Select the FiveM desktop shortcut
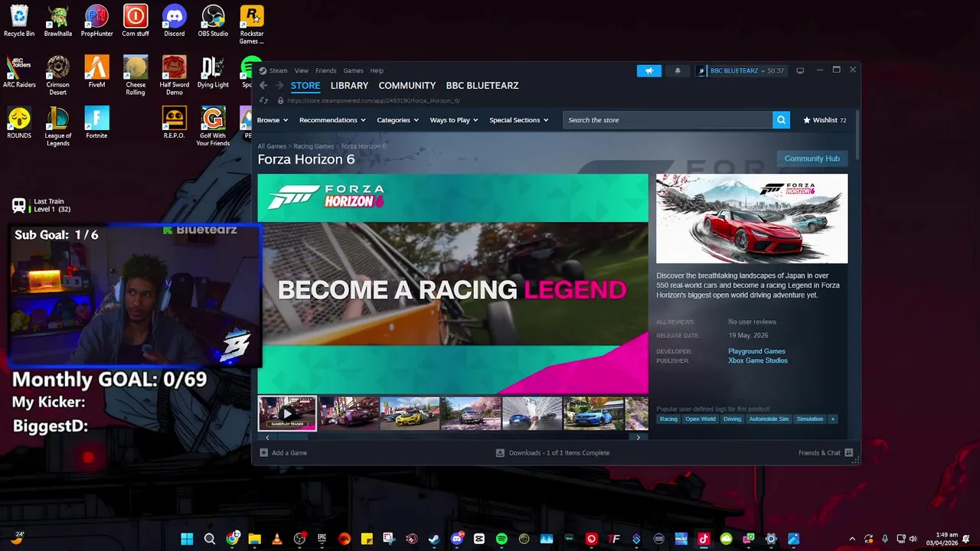Image resolution: width=980 pixels, height=551 pixels. [96, 72]
